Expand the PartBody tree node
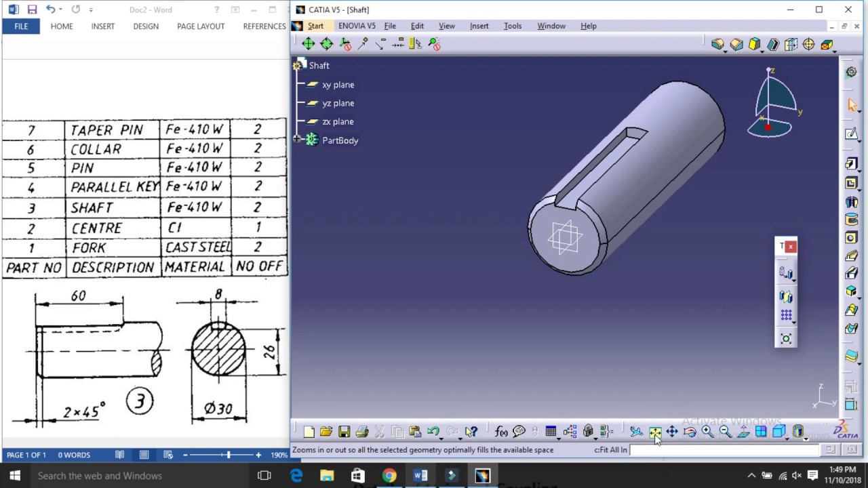The height and width of the screenshot is (488, 868). coord(297,140)
